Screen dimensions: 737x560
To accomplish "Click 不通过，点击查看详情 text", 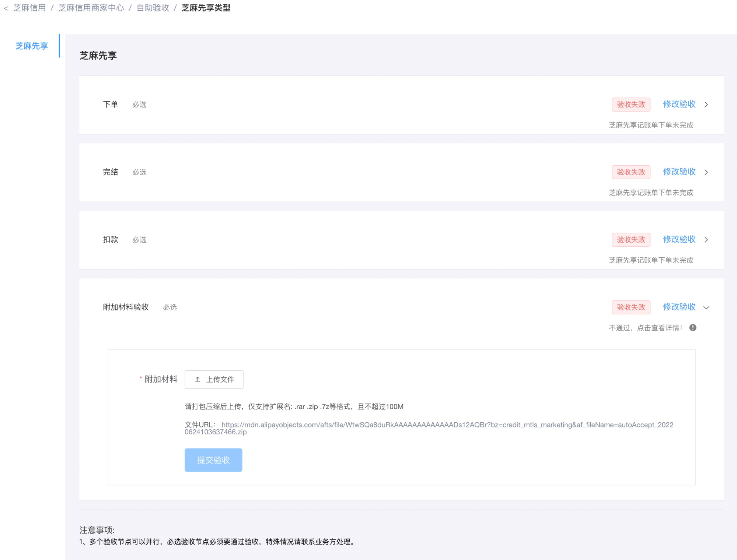I will click(645, 328).
